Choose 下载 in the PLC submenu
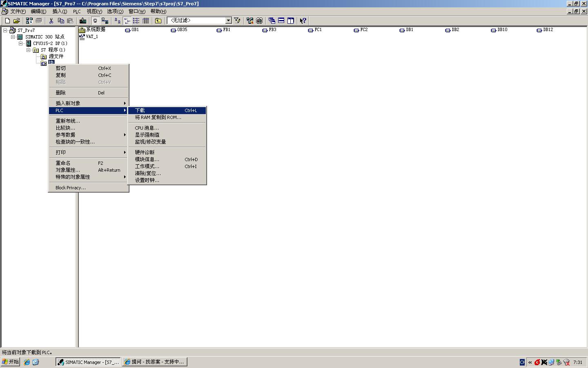This screenshot has height=368, width=588. pos(167,110)
